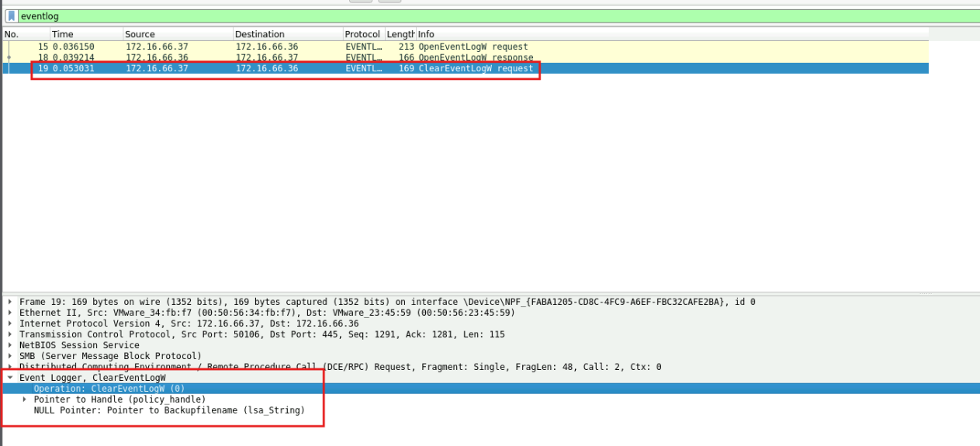Open the display filter bookmark icon

tap(11, 16)
